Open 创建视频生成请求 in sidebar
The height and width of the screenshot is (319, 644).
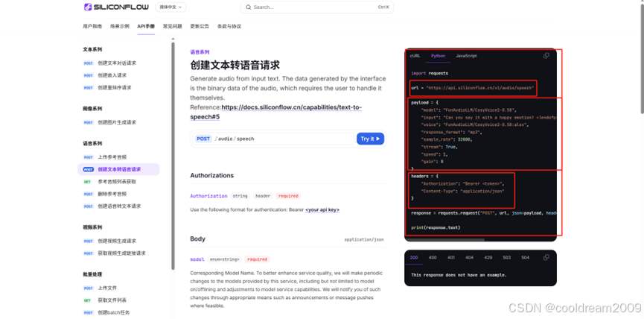(118, 241)
